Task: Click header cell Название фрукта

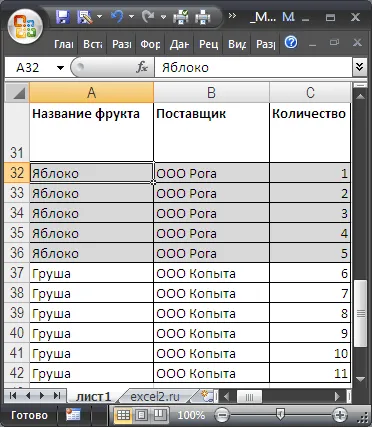Action: coord(91,132)
